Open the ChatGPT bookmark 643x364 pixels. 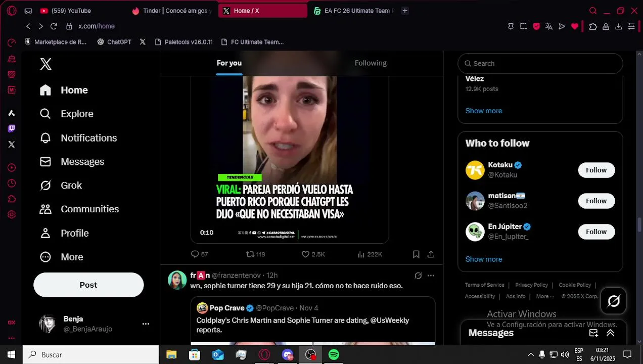(114, 42)
